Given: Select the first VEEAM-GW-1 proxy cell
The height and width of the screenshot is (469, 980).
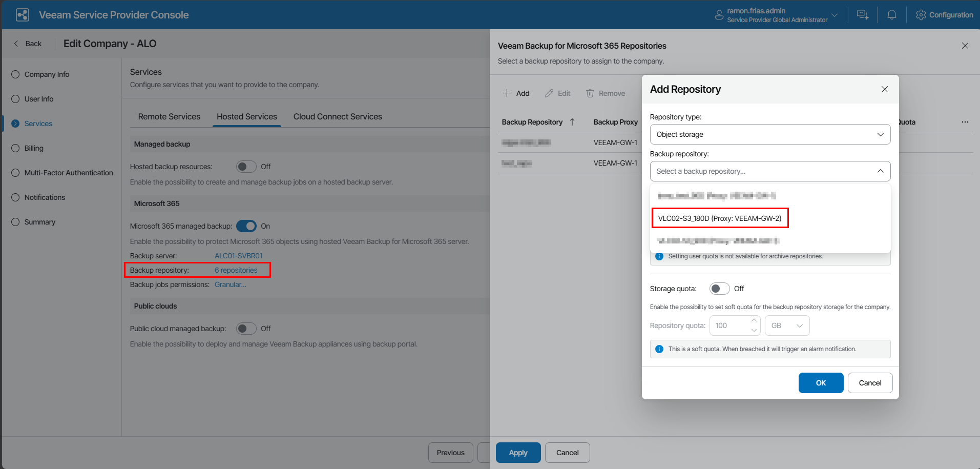Looking at the screenshot, I should tap(615, 142).
